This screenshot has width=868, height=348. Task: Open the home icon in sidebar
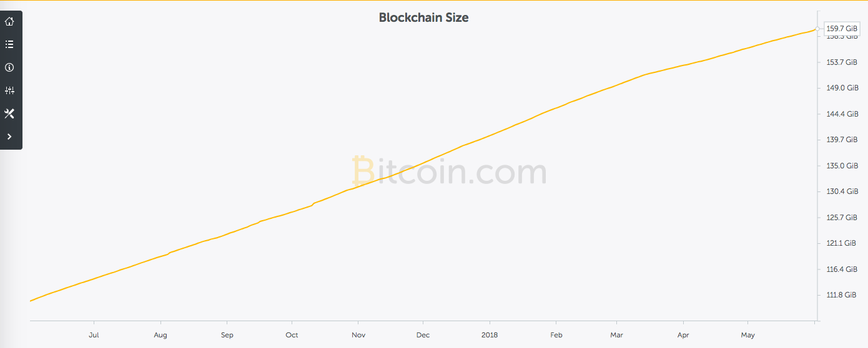[9, 22]
